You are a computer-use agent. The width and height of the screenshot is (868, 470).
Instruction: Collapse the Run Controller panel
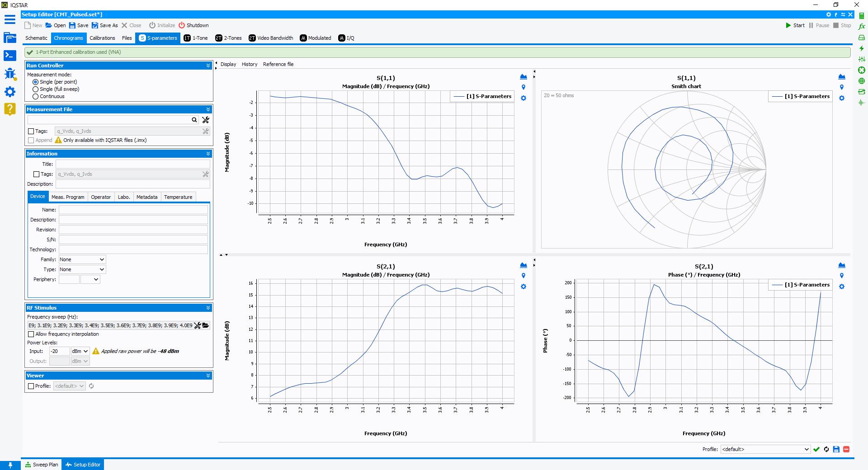[x=208, y=66]
